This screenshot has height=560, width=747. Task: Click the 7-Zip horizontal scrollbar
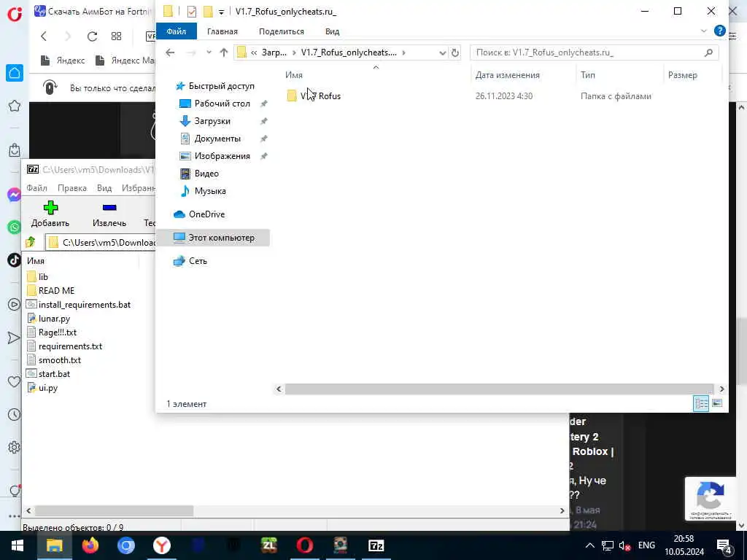115,510
